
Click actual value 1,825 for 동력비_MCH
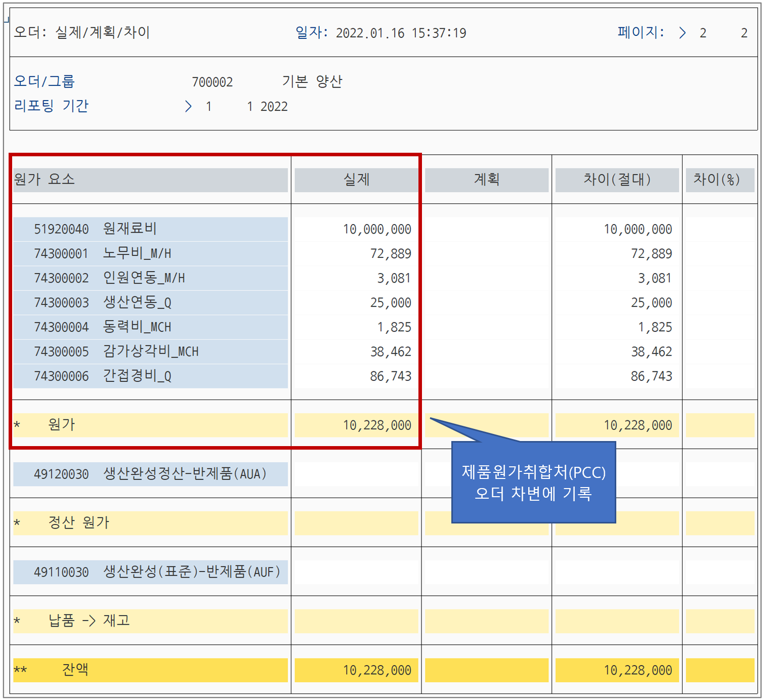coord(394,327)
